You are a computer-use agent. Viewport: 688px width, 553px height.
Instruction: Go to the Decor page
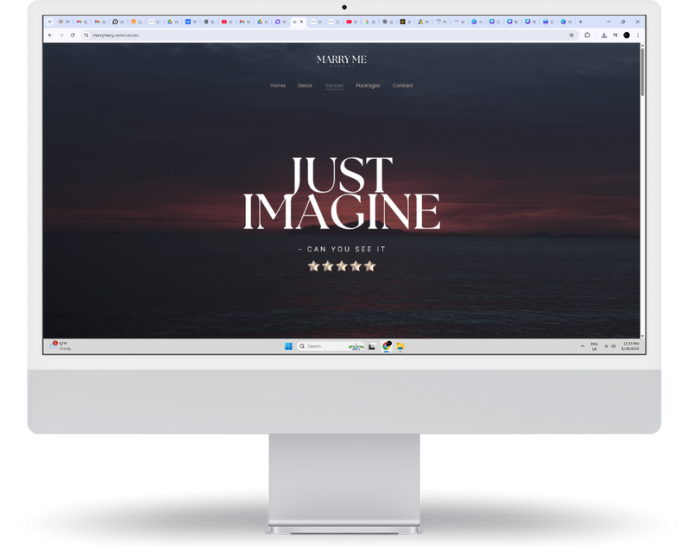coord(305,86)
